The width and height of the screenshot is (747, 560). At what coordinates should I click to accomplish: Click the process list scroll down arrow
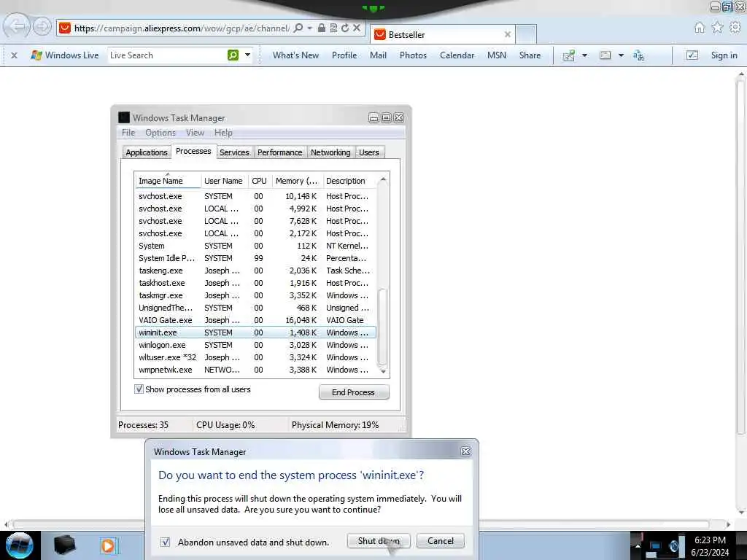click(x=383, y=371)
